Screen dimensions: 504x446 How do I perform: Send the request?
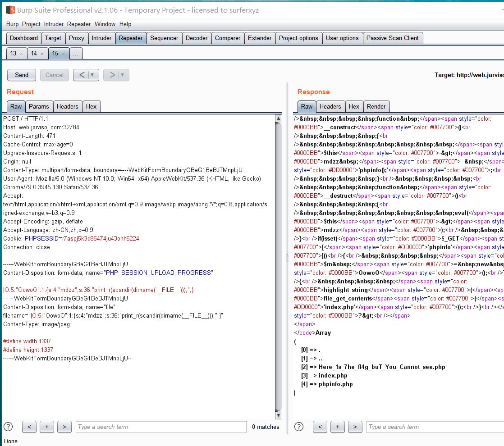[x=22, y=75]
